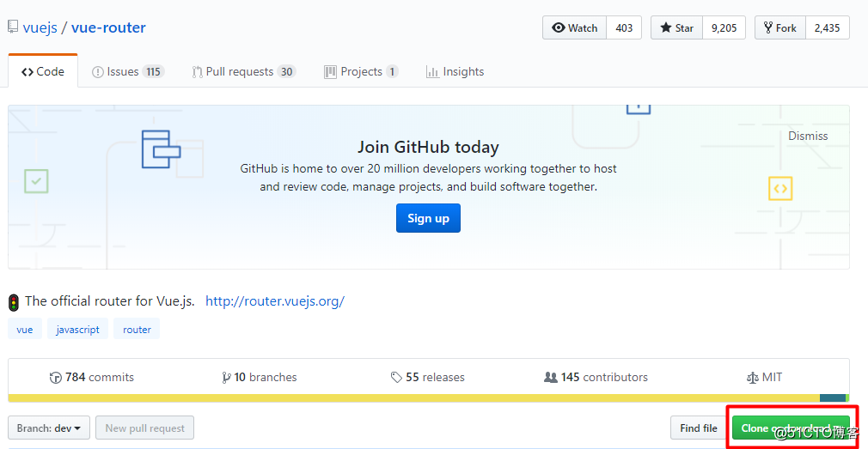View the 9,205 stargazers count
Viewport: 868px width, 449px height.
(724, 27)
